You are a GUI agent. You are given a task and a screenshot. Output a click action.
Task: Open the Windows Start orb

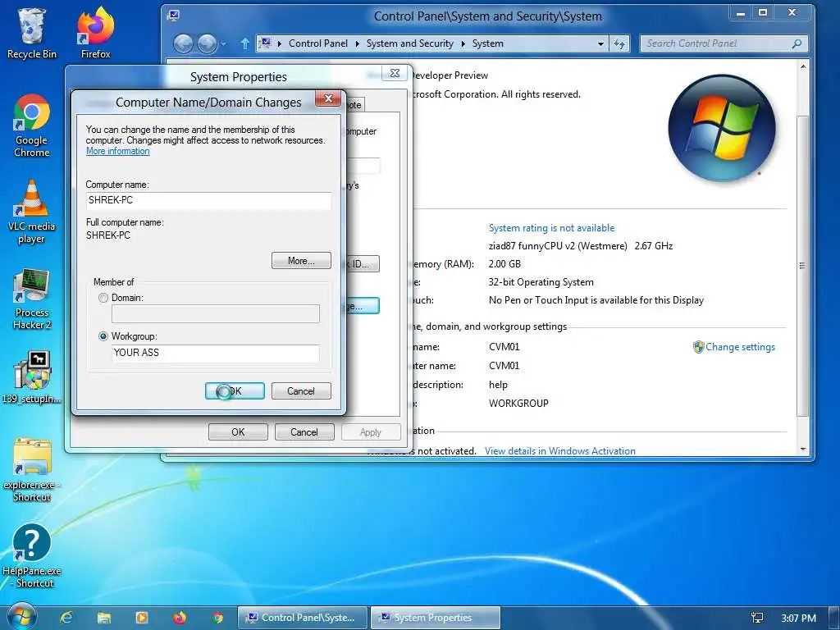pyautogui.click(x=21, y=617)
